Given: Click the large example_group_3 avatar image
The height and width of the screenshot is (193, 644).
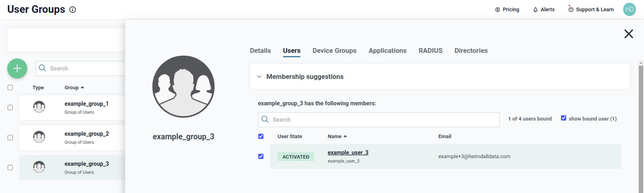Looking at the screenshot, I should tap(183, 86).
